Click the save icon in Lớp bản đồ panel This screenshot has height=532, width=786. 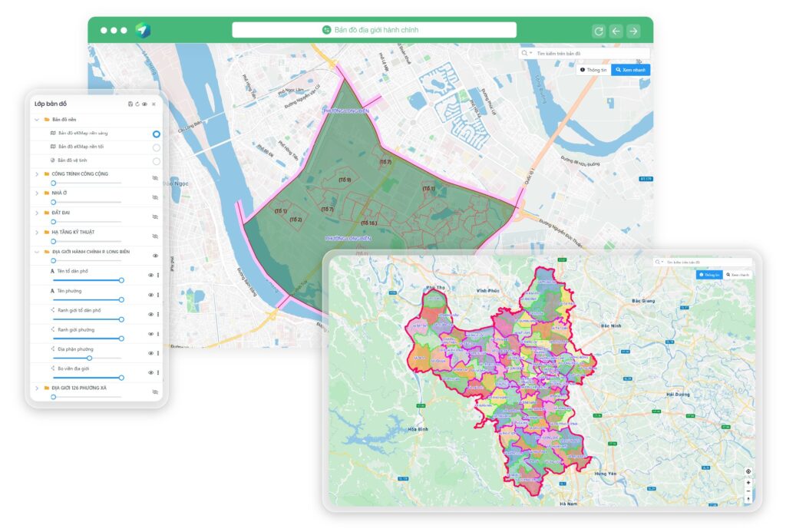coord(130,104)
